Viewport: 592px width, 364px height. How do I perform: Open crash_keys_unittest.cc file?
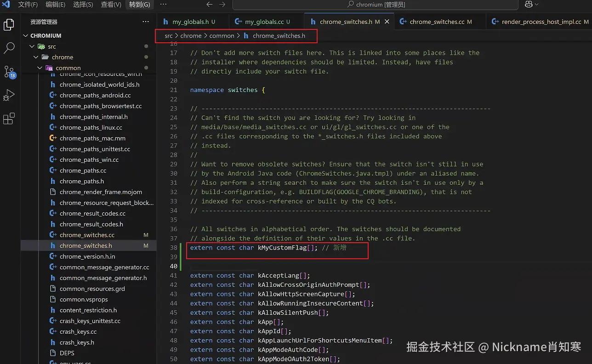coord(90,321)
